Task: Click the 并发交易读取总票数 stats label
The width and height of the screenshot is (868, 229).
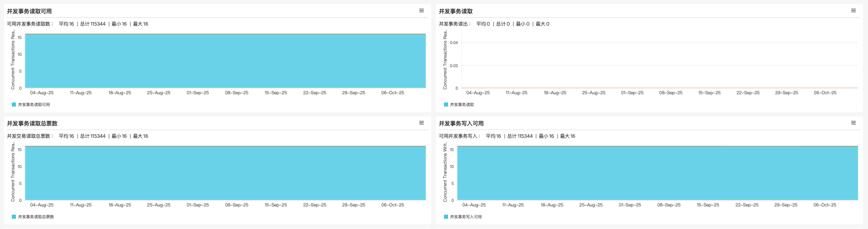Action: point(30,136)
